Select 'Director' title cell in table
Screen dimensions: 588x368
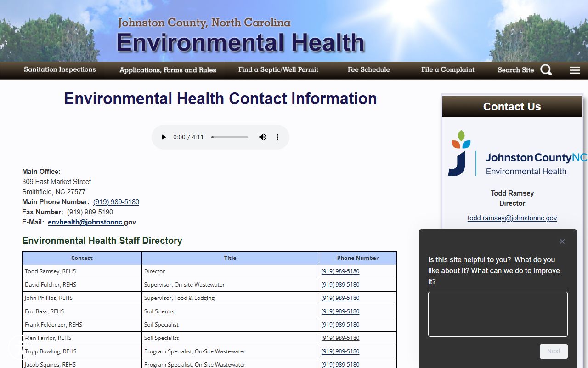230,271
